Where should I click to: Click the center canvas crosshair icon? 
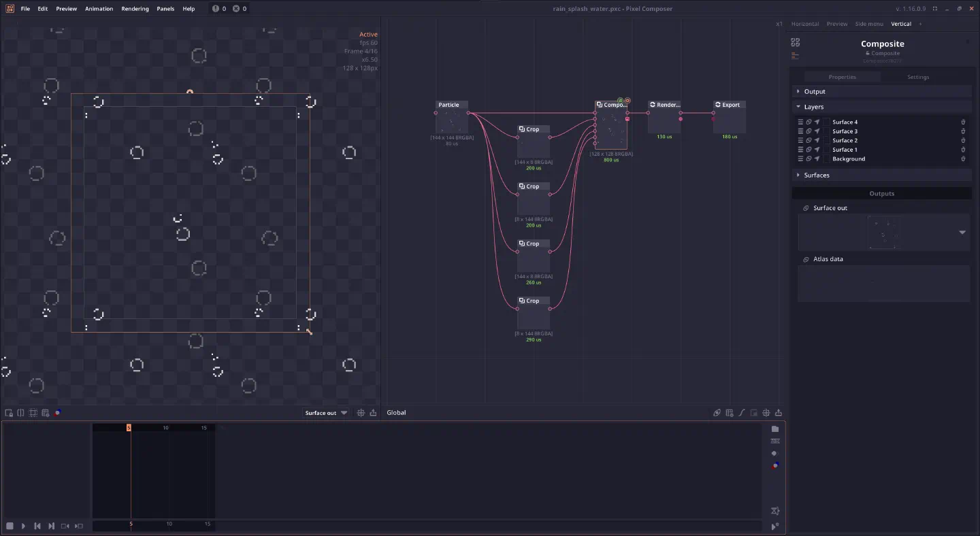coord(766,412)
